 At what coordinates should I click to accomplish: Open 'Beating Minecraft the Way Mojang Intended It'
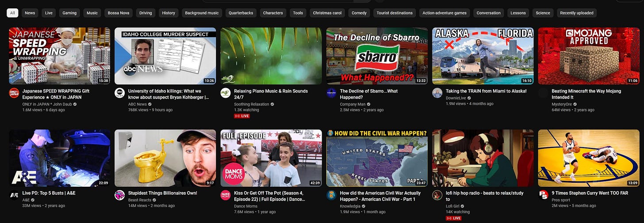[x=586, y=94]
